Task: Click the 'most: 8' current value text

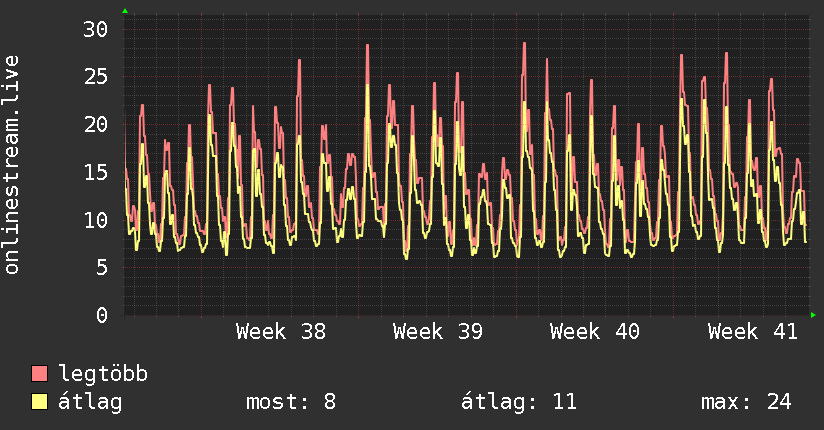Action: pyautogui.click(x=291, y=402)
